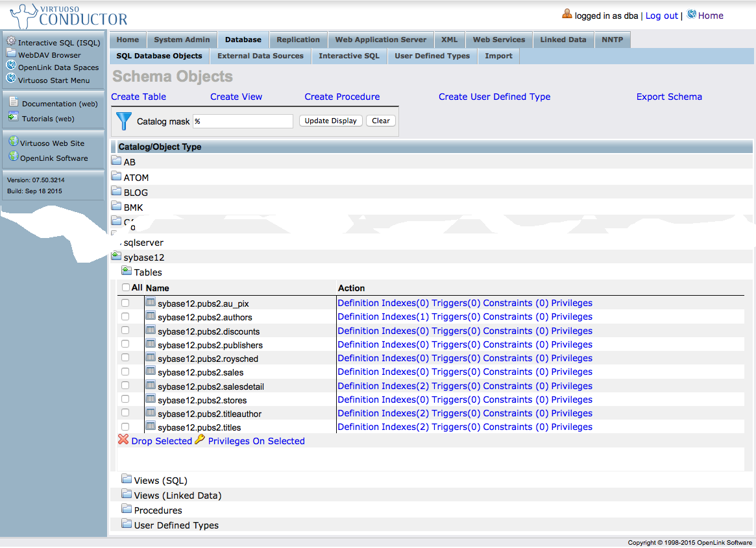
Task: Collapse the Tables folder under sybase12
Action: pyautogui.click(x=127, y=270)
